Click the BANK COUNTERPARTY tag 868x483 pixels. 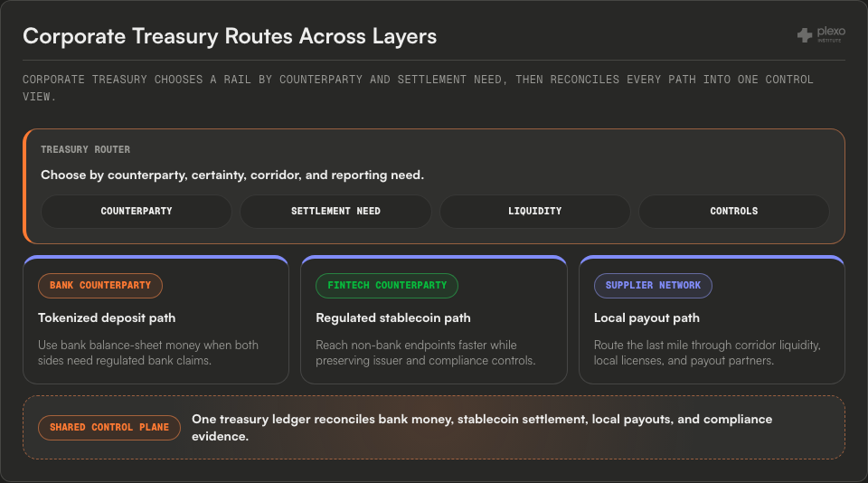[x=100, y=286]
